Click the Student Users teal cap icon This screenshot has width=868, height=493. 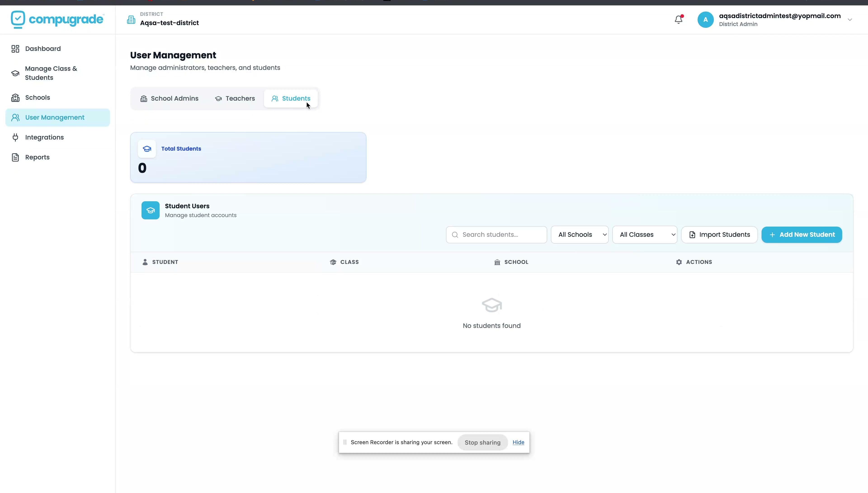point(151,211)
